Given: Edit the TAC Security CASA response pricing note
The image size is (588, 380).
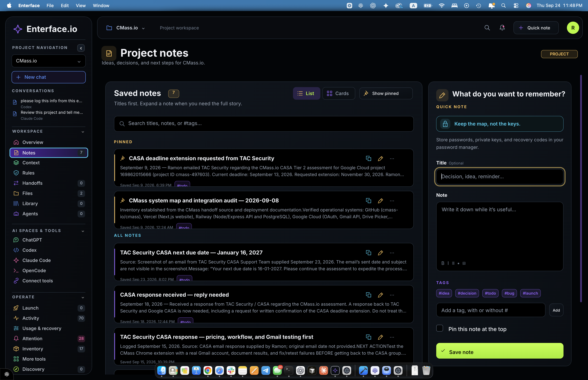Looking at the screenshot, I should [x=380, y=337].
